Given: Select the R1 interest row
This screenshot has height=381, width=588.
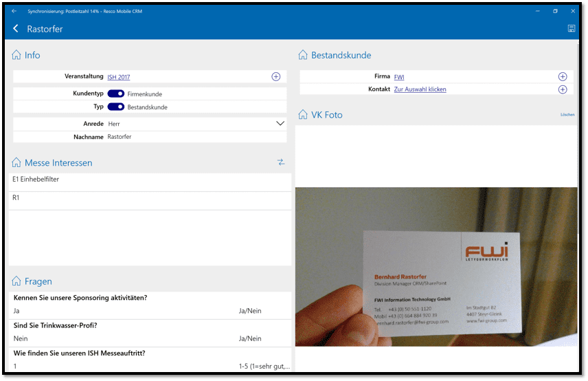Looking at the screenshot, I should click(x=150, y=201).
